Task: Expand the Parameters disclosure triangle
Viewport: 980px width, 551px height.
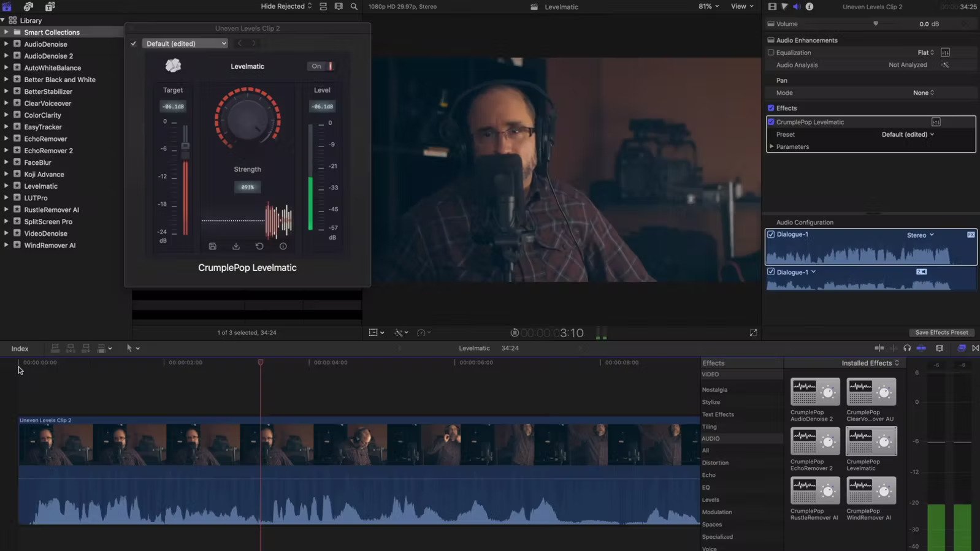Action: point(771,146)
